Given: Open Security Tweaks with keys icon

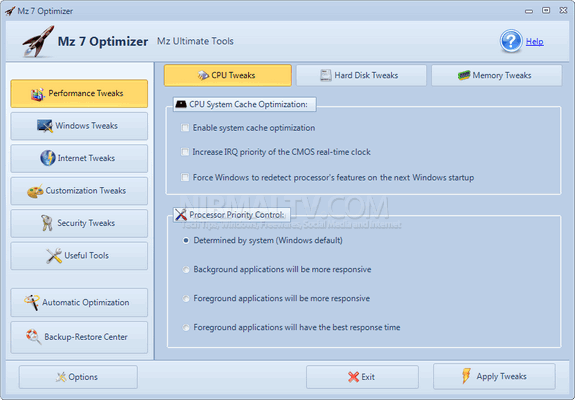Looking at the screenshot, I should coord(79,223).
